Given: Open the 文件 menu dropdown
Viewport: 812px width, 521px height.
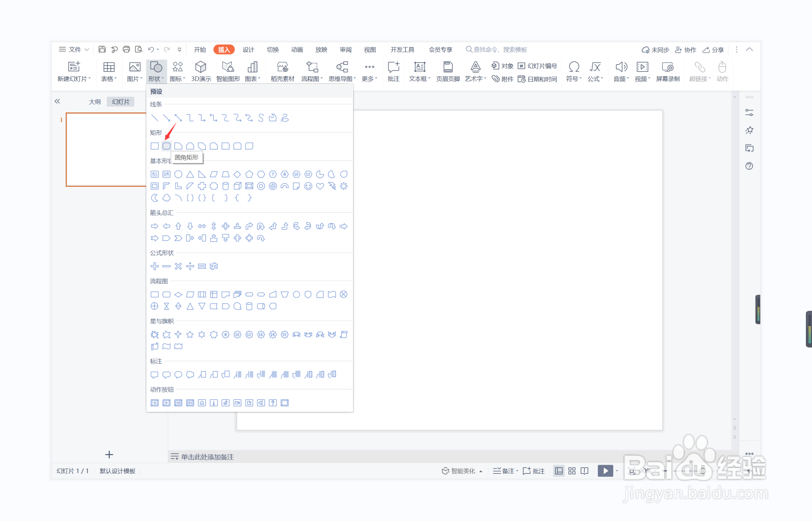Looking at the screenshot, I should 74,49.
